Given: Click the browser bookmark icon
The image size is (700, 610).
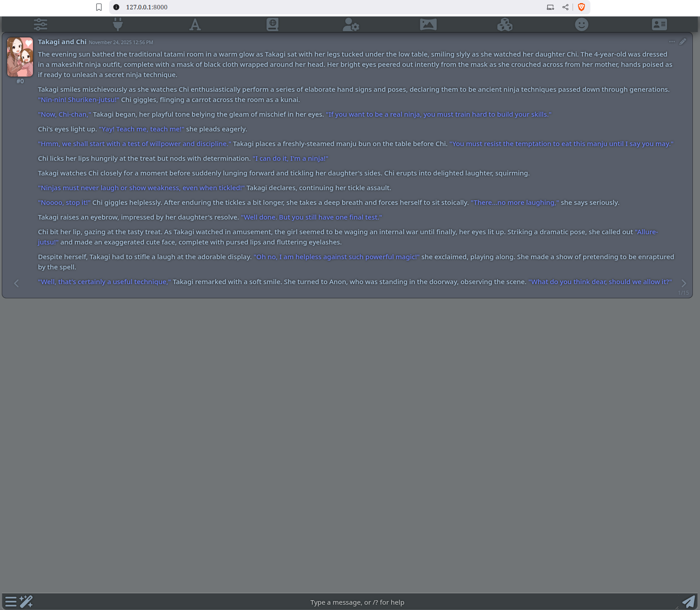Looking at the screenshot, I should (99, 7).
